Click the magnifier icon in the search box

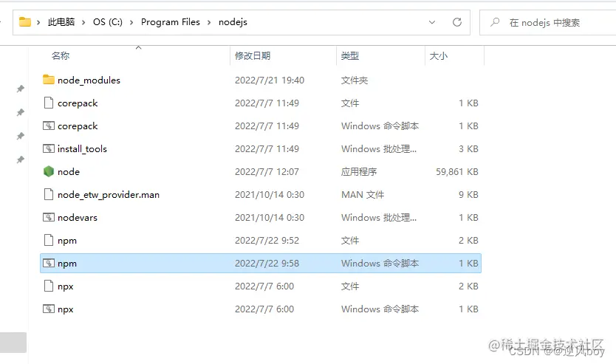tap(495, 22)
